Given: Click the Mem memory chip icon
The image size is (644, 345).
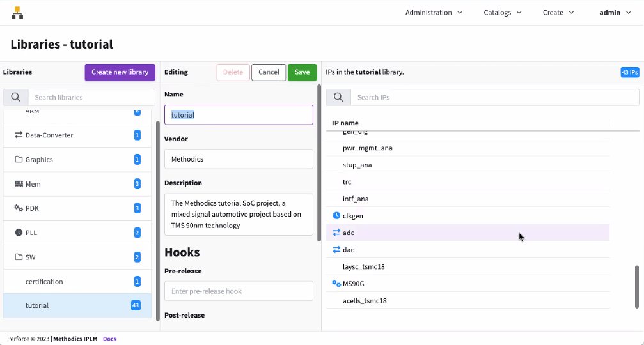Looking at the screenshot, I should click(19, 184).
